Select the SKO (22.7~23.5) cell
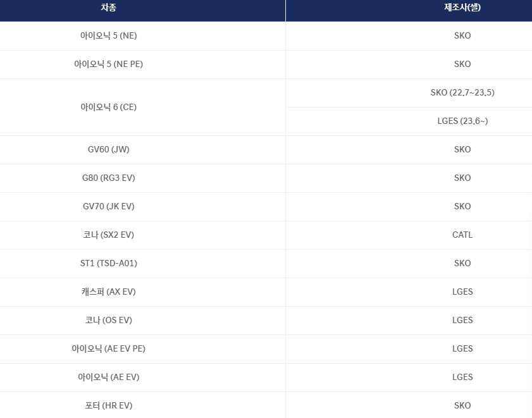Viewport: 532px width, 418px height. pos(462,92)
